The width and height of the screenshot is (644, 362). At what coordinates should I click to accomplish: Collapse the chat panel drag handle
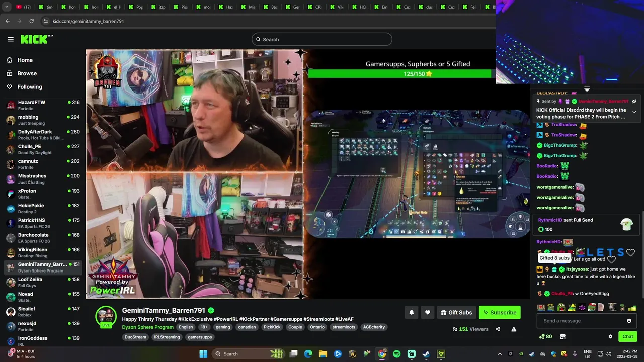587,89
